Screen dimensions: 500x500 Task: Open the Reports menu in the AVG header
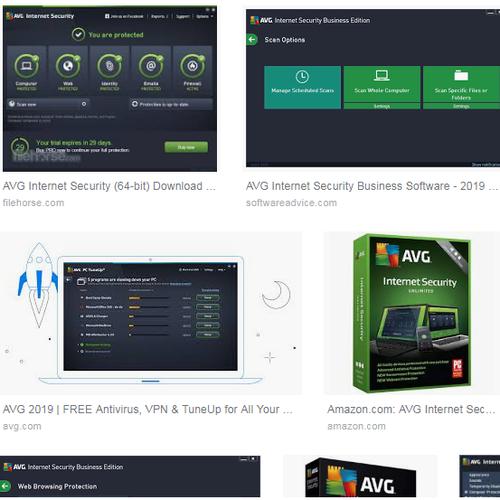click(160, 16)
